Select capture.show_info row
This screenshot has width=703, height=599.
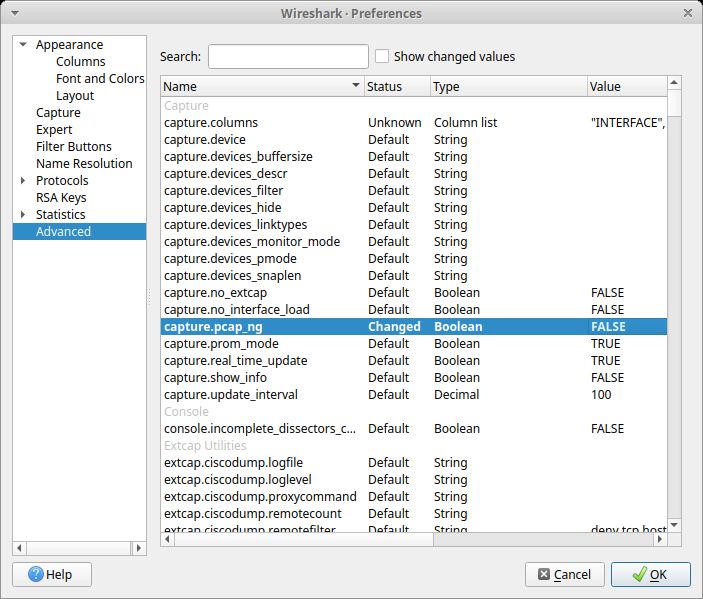[414, 378]
